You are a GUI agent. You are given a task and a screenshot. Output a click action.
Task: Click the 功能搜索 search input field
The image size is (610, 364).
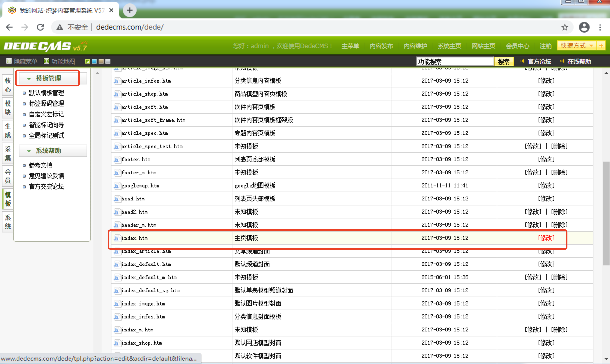[x=454, y=61]
